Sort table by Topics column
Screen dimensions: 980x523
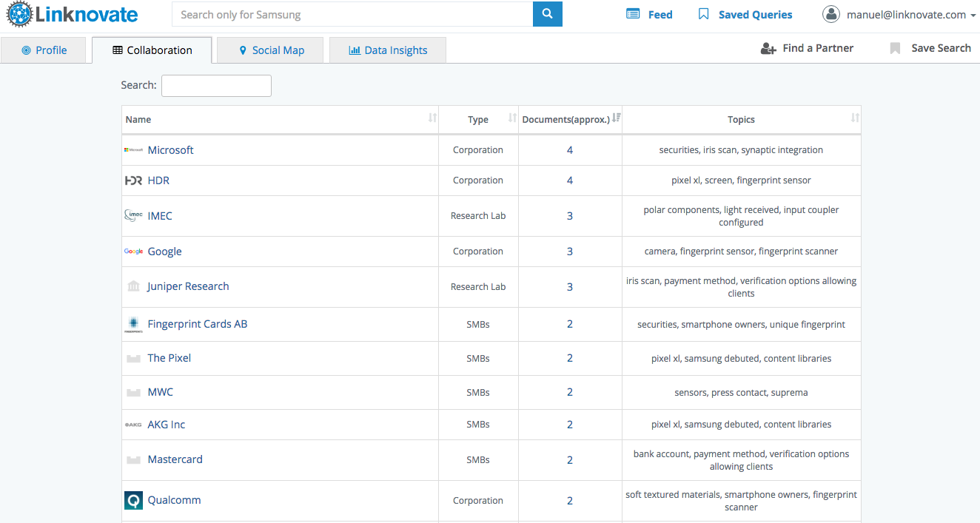[854, 119]
